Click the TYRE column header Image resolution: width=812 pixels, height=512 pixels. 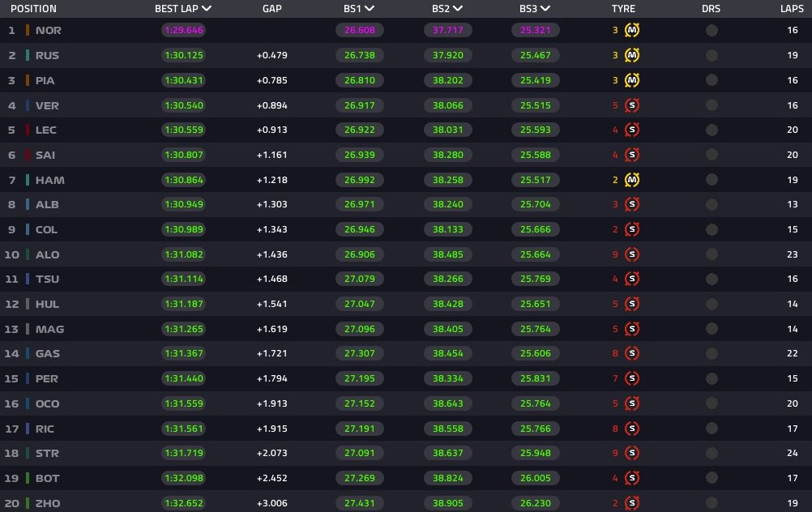(x=623, y=8)
